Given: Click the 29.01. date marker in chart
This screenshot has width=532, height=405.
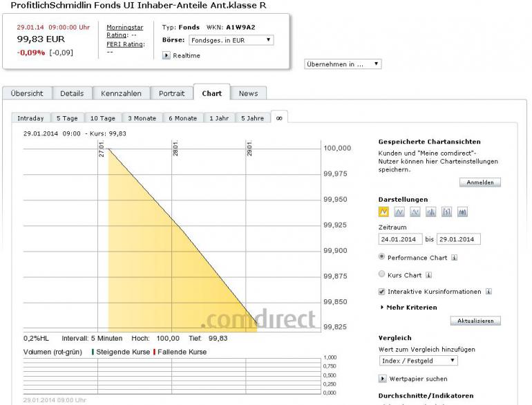Looking at the screenshot, I should [249, 149].
